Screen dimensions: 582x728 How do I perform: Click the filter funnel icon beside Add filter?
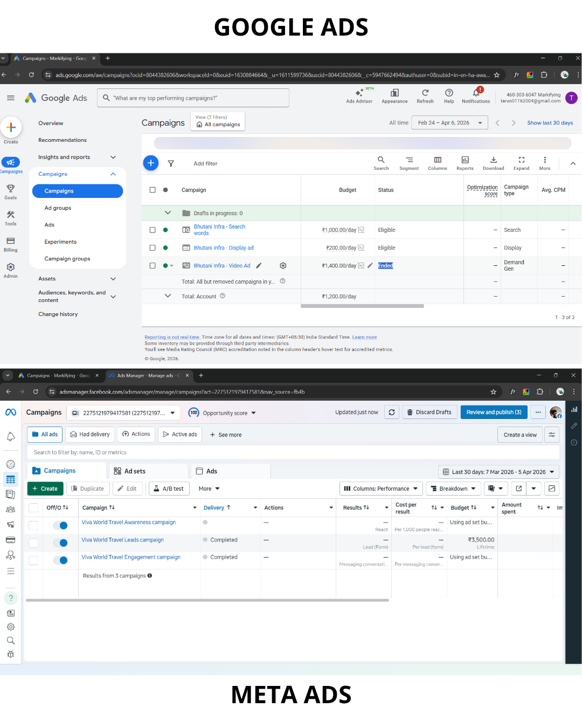point(171,163)
